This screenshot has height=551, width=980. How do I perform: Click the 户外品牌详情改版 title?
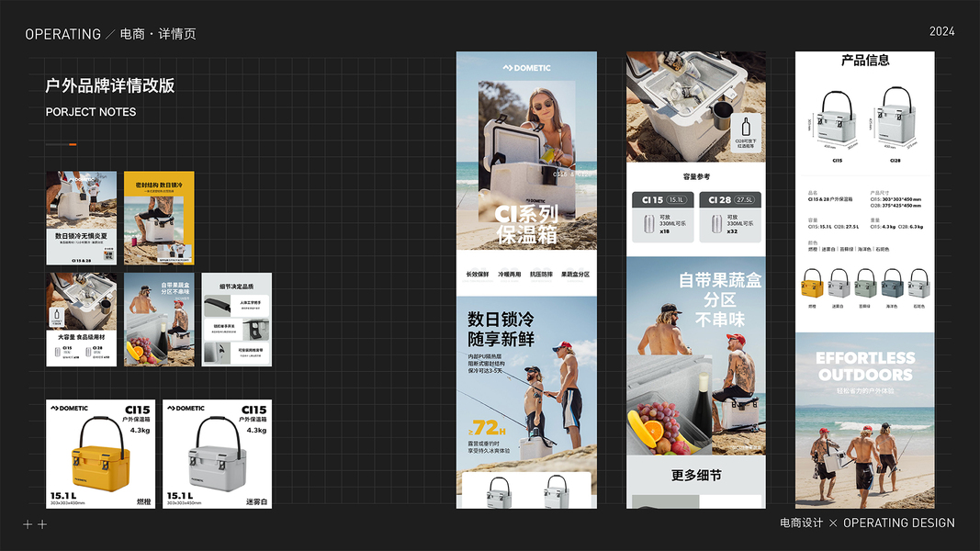tap(110, 85)
